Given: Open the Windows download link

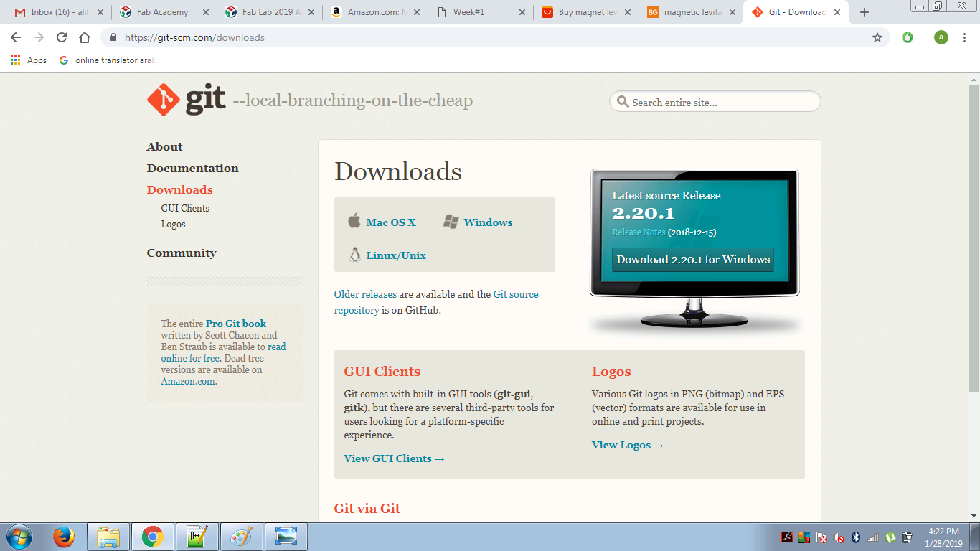Looking at the screenshot, I should tap(488, 222).
